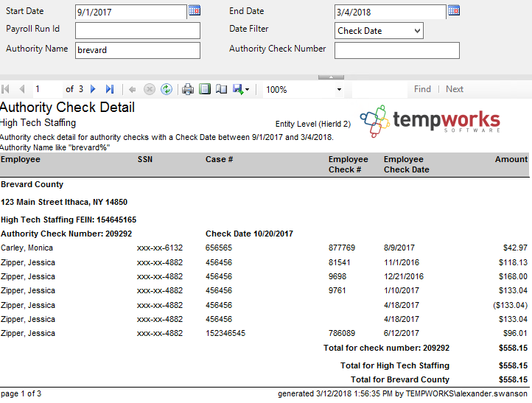The image size is (532, 403).
Task: Click the Payroll Run Id field
Action: 138,30
